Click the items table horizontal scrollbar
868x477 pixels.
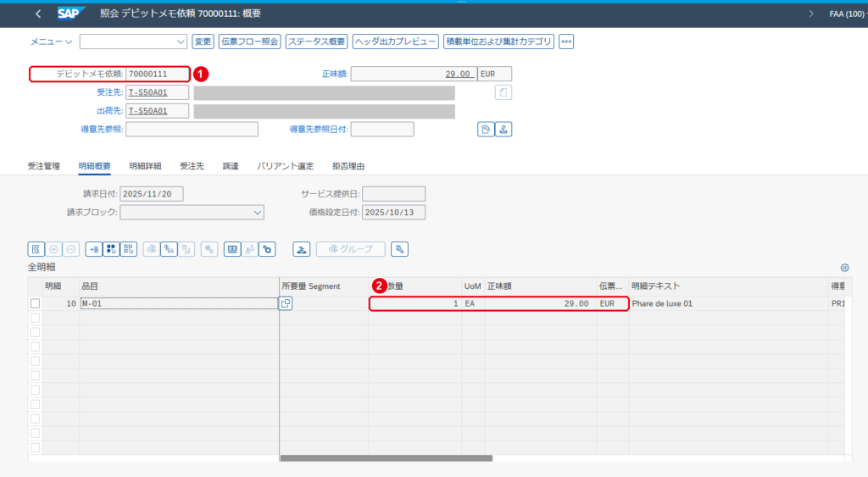[x=387, y=458]
